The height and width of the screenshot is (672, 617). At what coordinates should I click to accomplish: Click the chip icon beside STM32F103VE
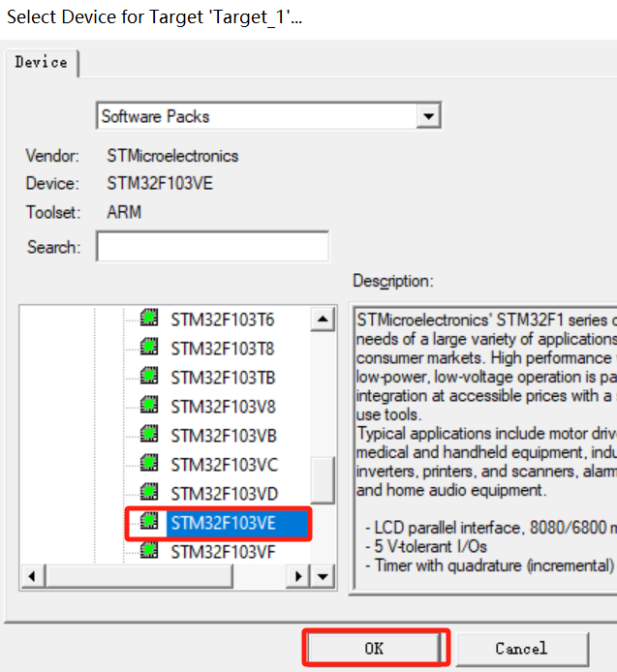tap(149, 521)
